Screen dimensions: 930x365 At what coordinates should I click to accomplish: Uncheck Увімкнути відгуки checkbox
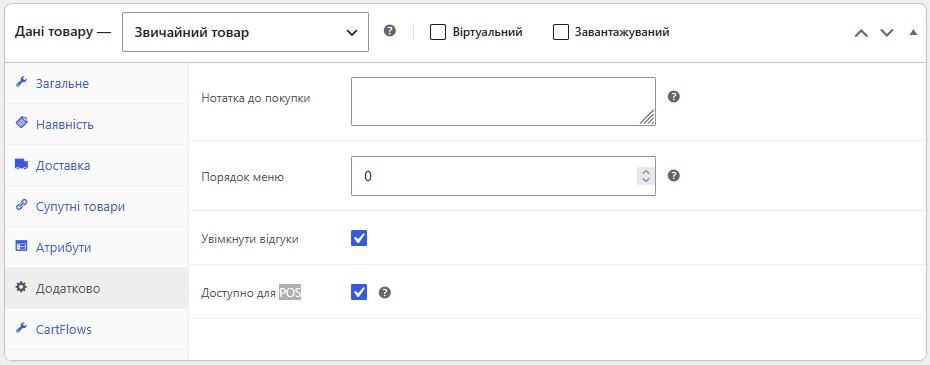click(x=359, y=239)
